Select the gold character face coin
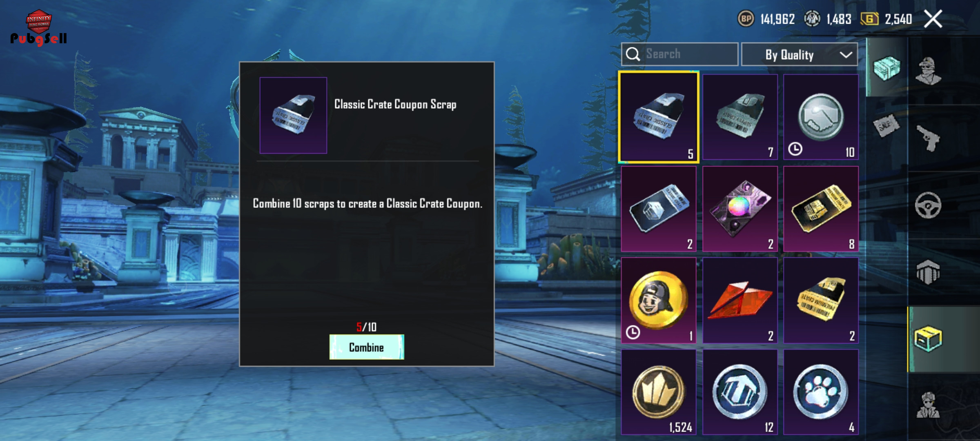Viewport: 980px width, 441px height. point(659,300)
